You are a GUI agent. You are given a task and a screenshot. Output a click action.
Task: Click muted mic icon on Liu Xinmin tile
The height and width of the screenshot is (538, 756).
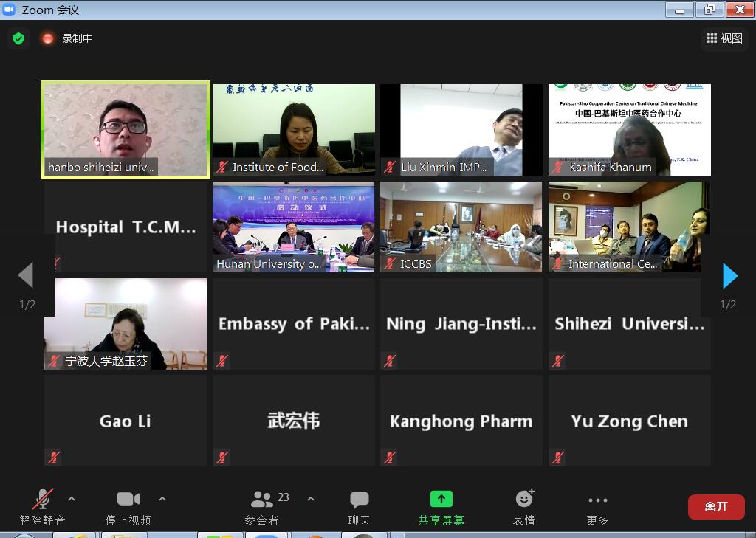coord(390,168)
